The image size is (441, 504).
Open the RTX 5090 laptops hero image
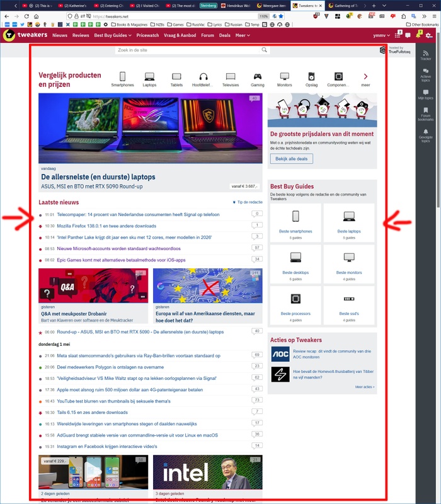click(x=151, y=129)
